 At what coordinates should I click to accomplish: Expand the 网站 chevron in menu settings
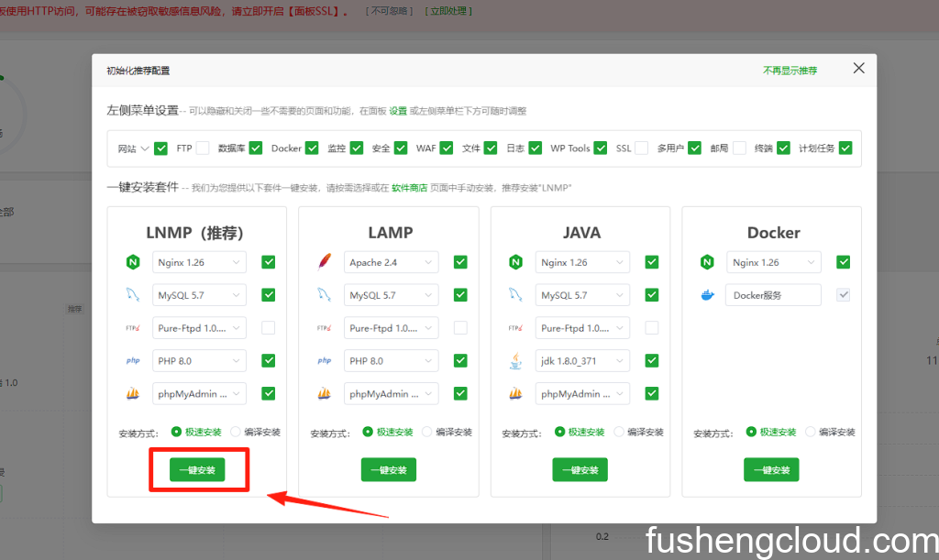[x=144, y=148]
